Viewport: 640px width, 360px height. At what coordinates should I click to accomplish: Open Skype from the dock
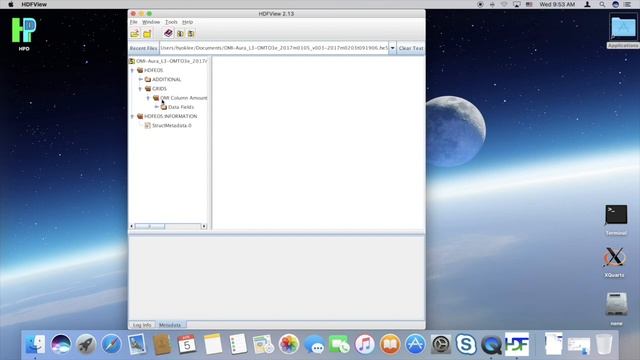(466, 344)
